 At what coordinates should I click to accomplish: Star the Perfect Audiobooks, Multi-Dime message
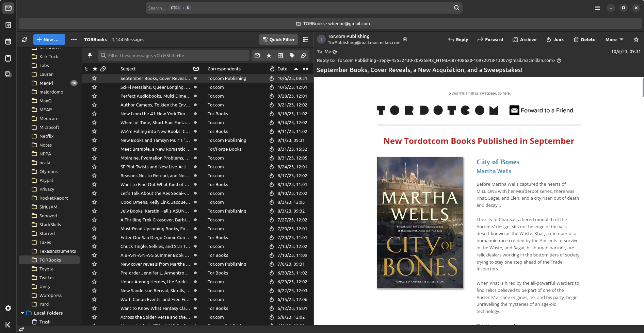[x=94, y=96]
